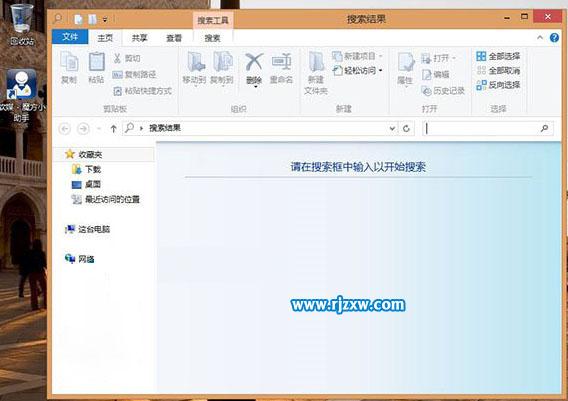This screenshot has height=401, width=568.
Task: Collapse the ribbon with the up chevron
Action: (540, 37)
